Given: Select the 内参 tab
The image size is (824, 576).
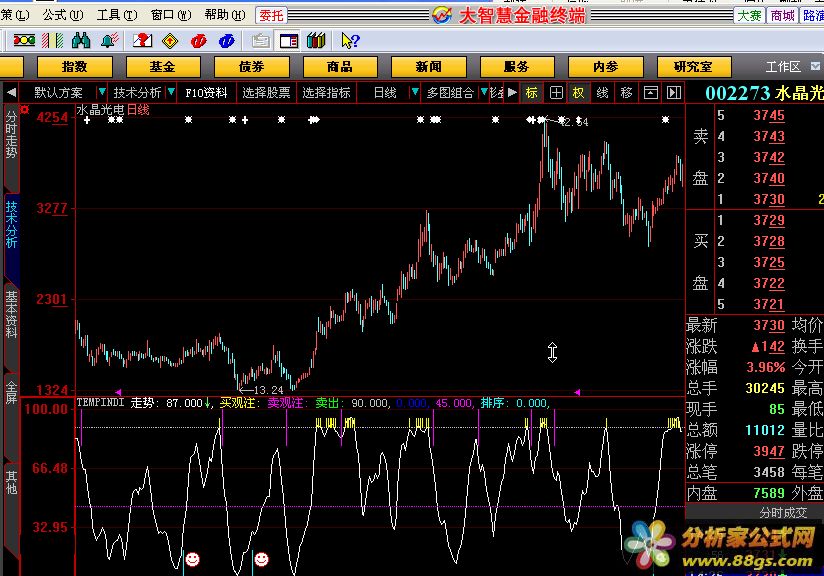Looking at the screenshot, I should (605, 67).
